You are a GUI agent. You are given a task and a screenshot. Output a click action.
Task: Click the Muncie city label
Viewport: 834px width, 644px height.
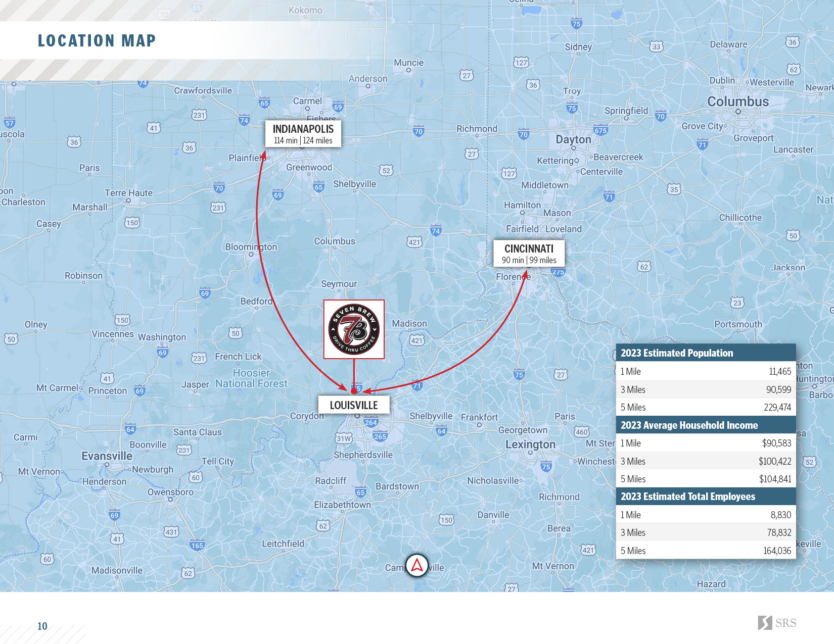(x=408, y=63)
